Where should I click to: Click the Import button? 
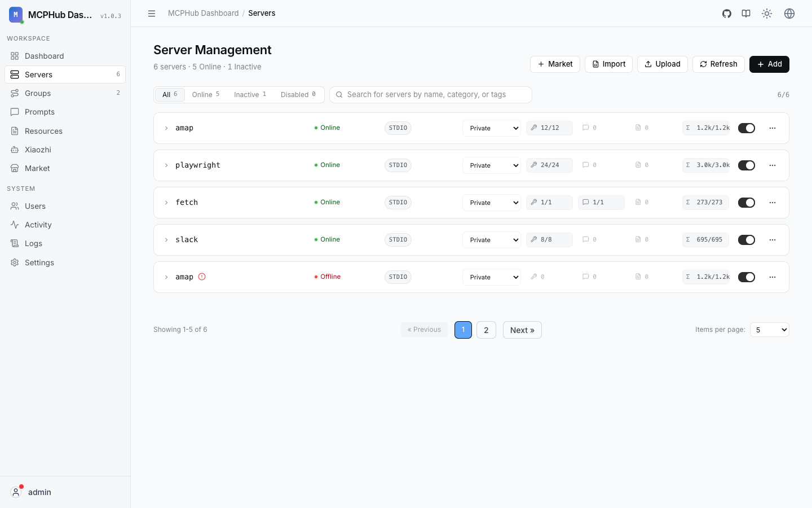click(608, 64)
